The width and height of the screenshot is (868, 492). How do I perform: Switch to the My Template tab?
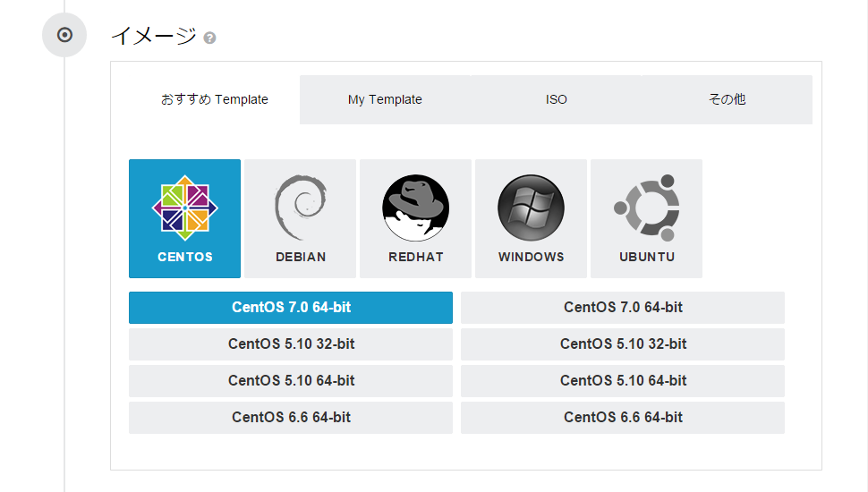tap(386, 99)
